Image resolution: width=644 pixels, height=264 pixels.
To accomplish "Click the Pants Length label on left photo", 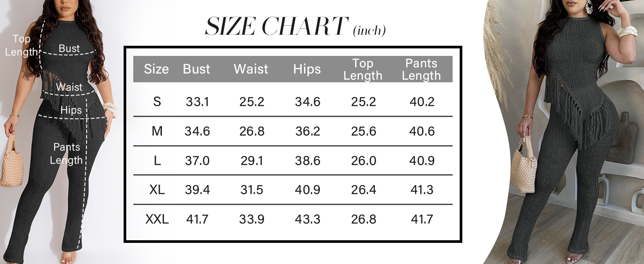I will point(66,154).
